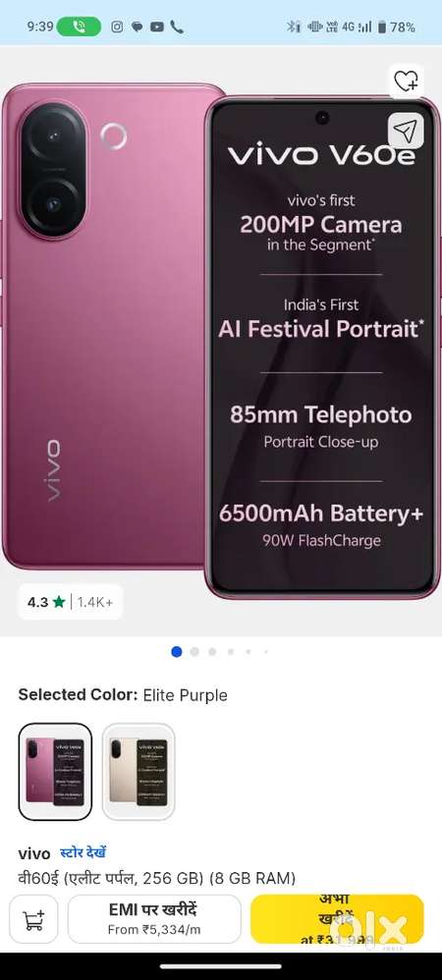Viewport: 442px width, 980px height.
Task: Go to second image carousel dot
Action: (x=194, y=652)
